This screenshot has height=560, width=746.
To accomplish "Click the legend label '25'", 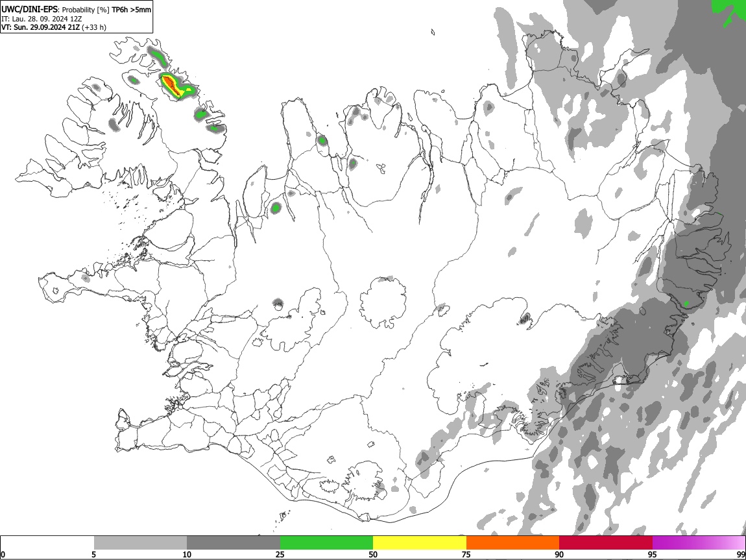I will coord(280,555).
